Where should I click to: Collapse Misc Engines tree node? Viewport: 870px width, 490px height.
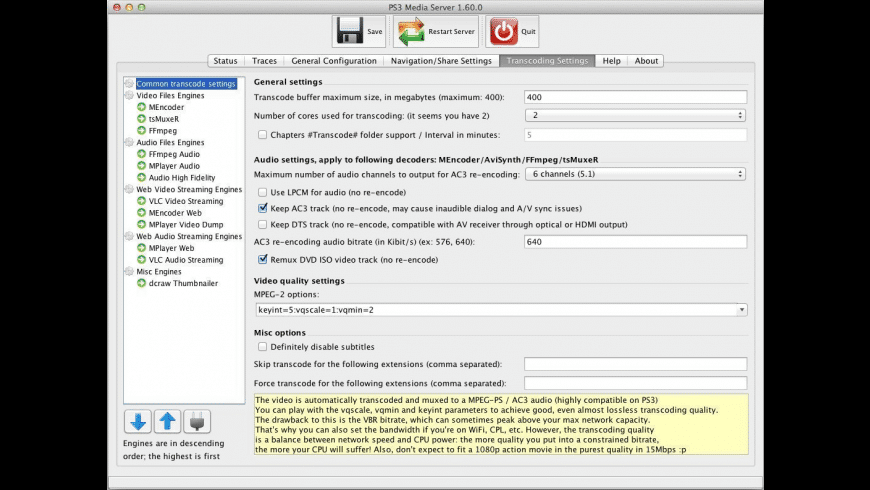coord(129,271)
